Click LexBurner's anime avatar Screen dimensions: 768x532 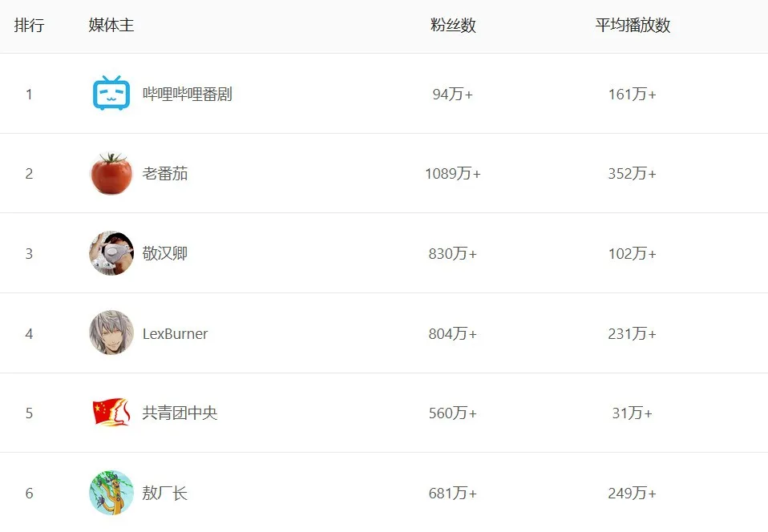(x=111, y=333)
